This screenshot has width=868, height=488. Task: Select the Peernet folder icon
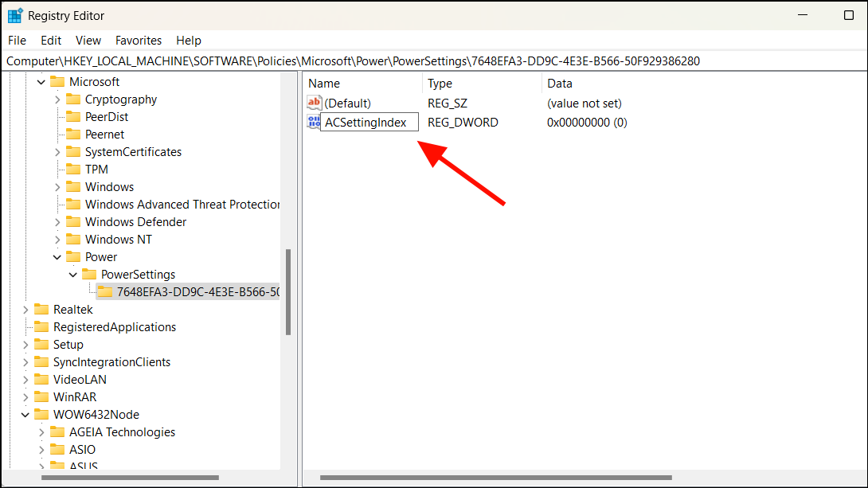coord(73,135)
